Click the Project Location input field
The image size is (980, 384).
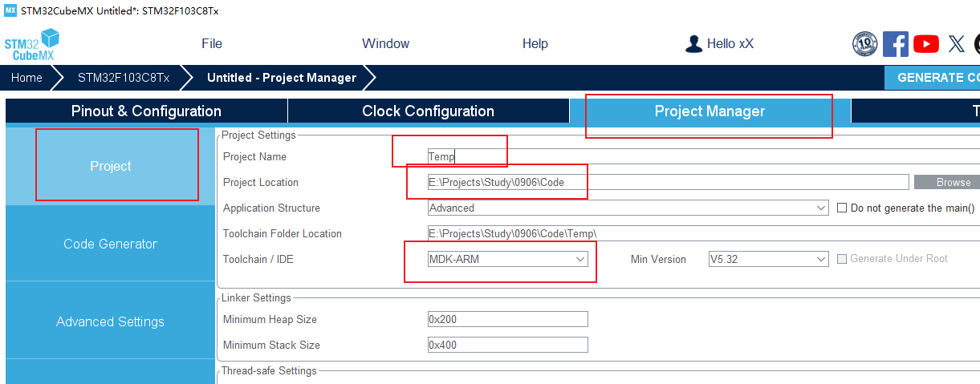pos(669,183)
